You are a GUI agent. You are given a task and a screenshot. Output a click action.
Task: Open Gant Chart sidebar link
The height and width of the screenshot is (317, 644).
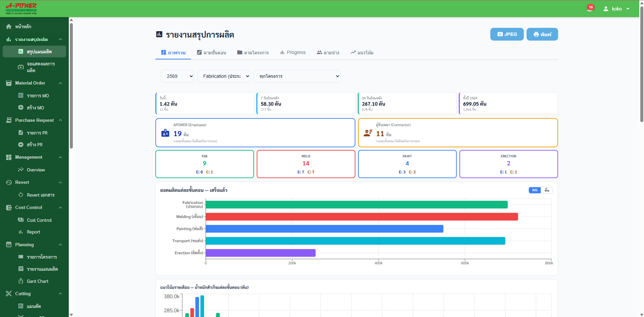point(34,281)
